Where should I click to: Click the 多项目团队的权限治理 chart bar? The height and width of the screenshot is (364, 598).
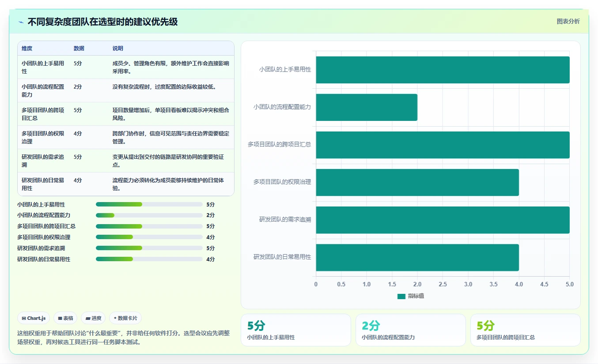(x=417, y=182)
